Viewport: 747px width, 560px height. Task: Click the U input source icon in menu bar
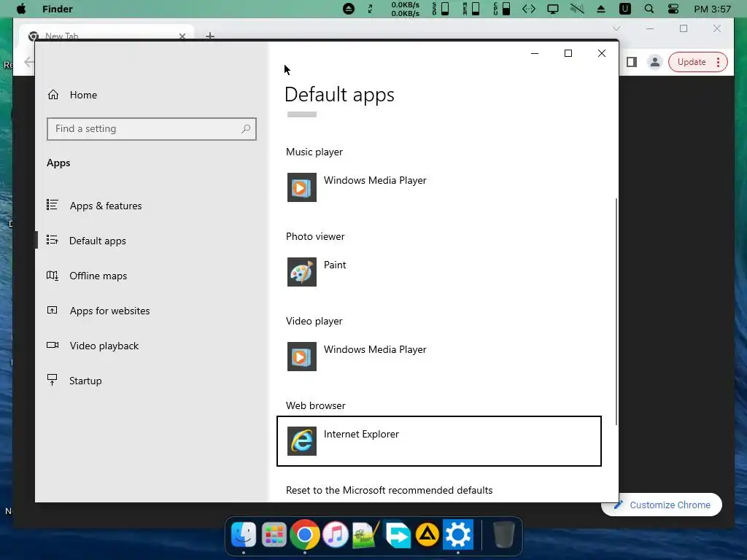click(x=625, y=9)
